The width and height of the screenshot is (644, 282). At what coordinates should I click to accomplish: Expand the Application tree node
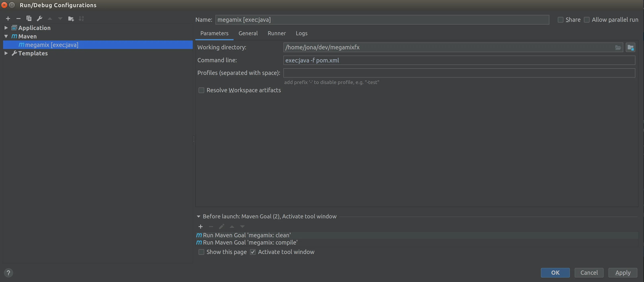[x=6, y=28]
